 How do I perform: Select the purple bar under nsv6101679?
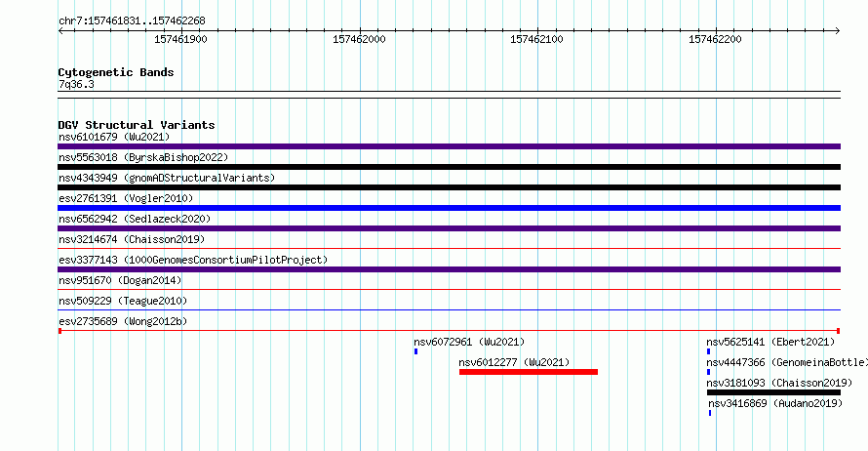[x=449, y=146]
